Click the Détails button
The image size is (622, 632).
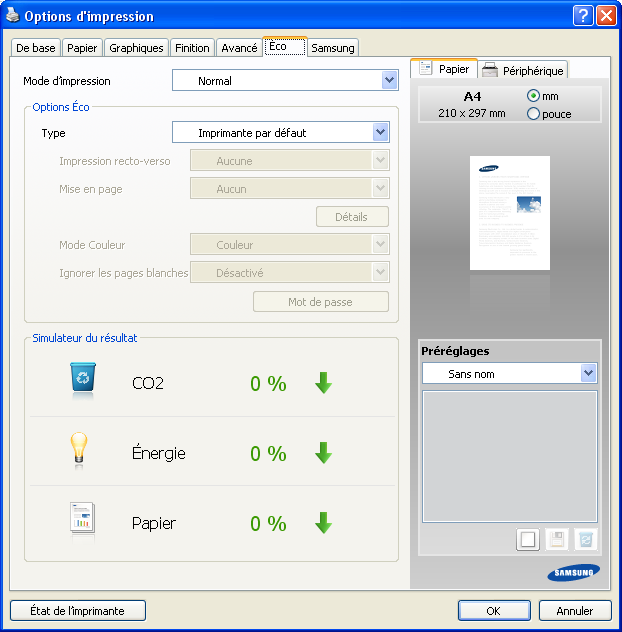pos(352,217)
